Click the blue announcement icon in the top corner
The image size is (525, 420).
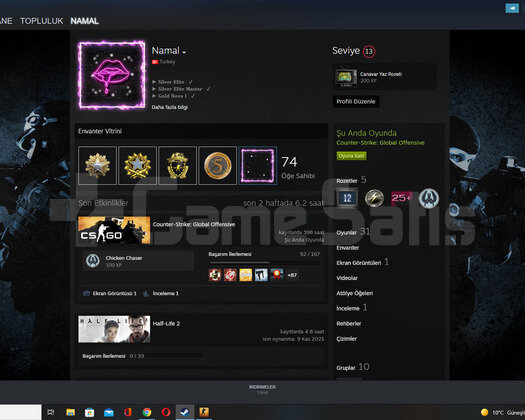pos(512,8)
